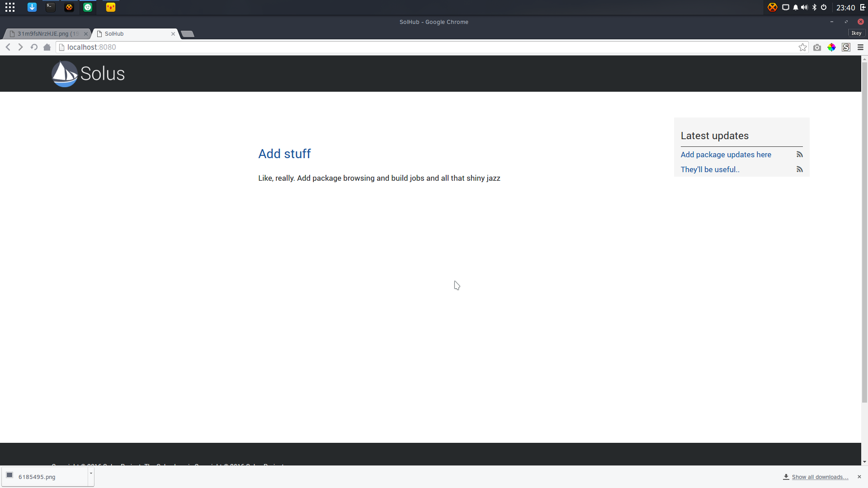Image resolution: width=868 pixels, height=488 pixels.
Task: Click the display tray icon
Action: click(786, 7)
